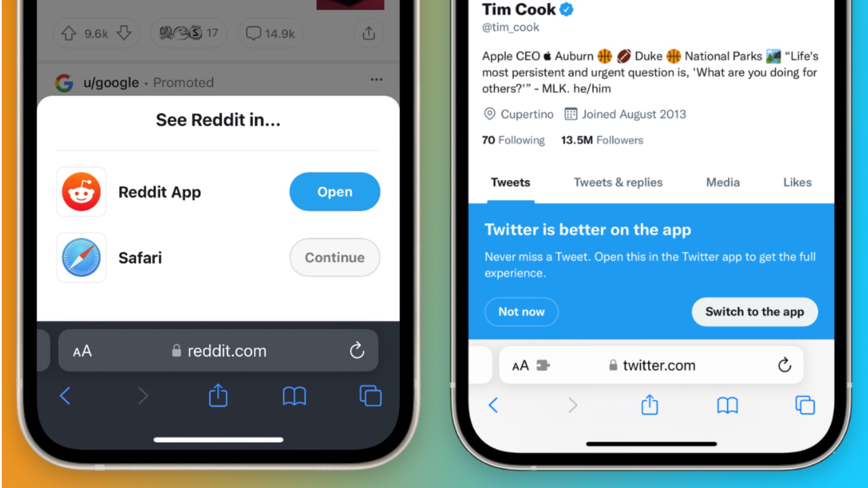
Task: Click Open to launch Reddit App
Action: (x=335, y=191)
